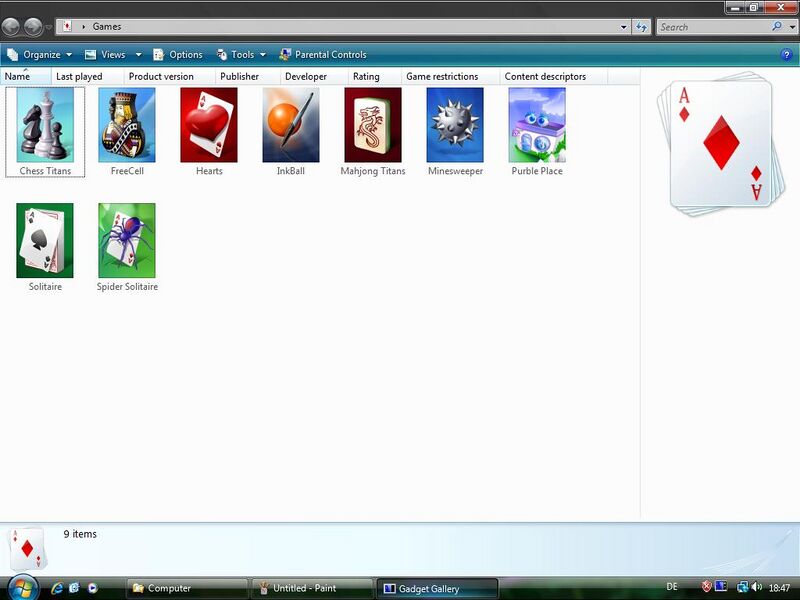Open recent pages dropdown beside Forward arrow
The image size is (800, 600).
click(x=48, y=27)
